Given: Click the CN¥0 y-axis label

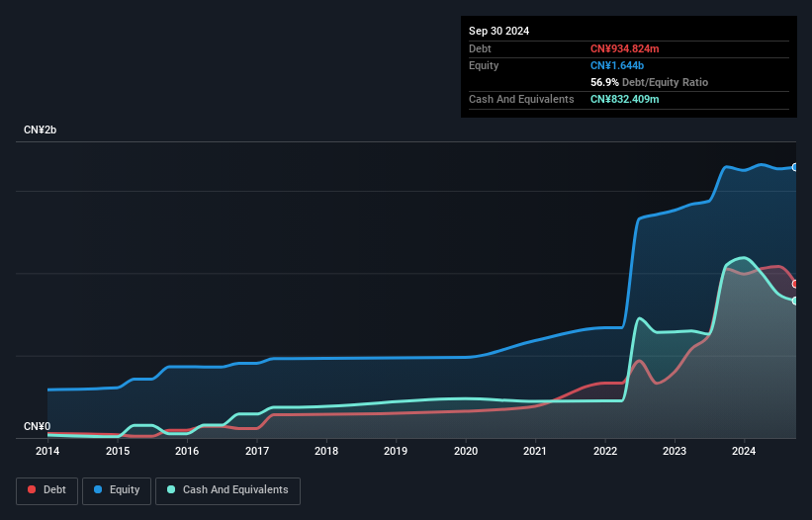Looking at the screenshot, I should click(37, 426).
